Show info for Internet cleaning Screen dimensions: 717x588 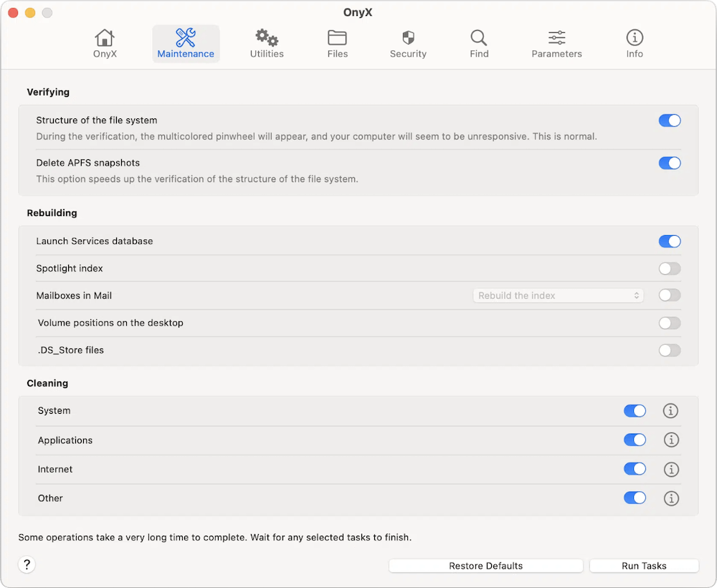[x=671, y=469]
